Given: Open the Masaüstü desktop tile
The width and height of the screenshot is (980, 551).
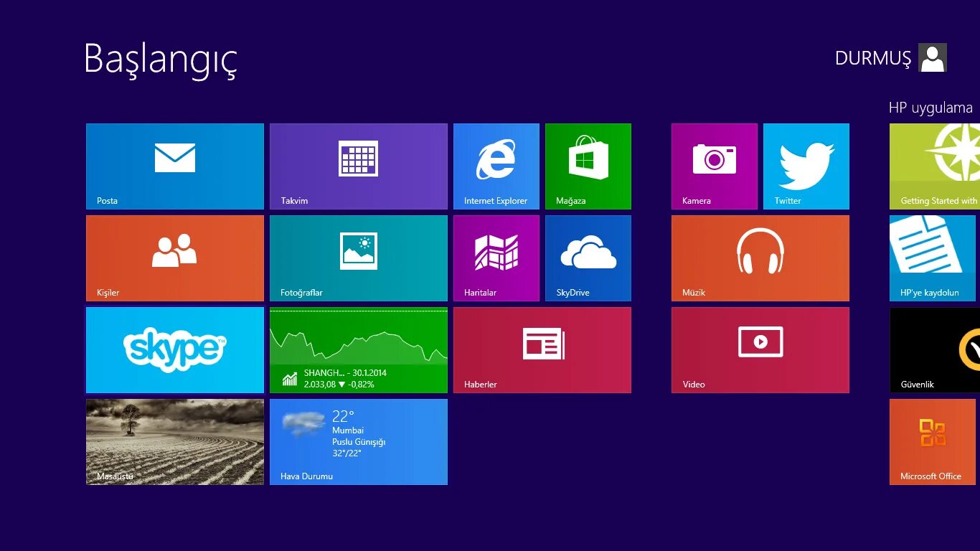Looking at the screenshot, I should [x=175, y=442].
